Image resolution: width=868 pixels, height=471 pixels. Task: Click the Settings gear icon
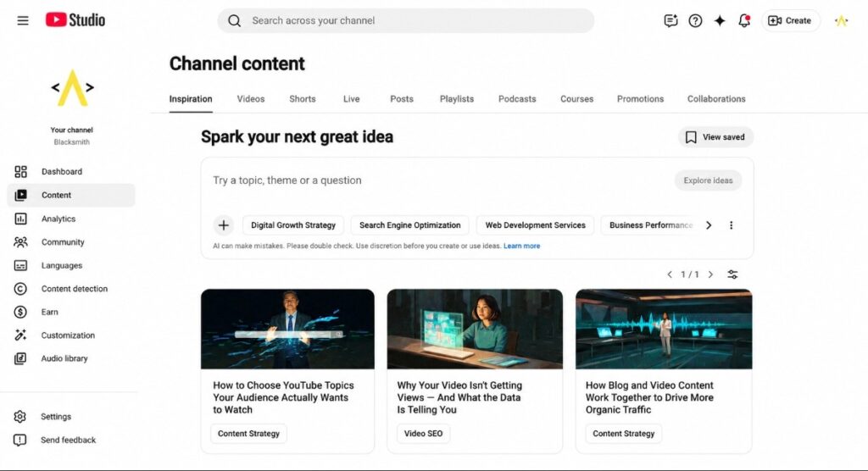20,416
